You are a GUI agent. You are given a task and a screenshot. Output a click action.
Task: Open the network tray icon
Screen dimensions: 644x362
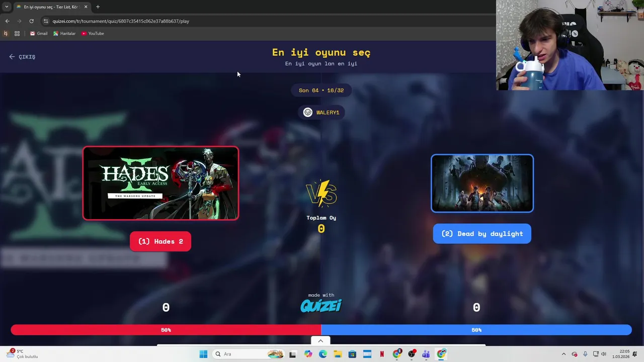click(x=596, y=354)
